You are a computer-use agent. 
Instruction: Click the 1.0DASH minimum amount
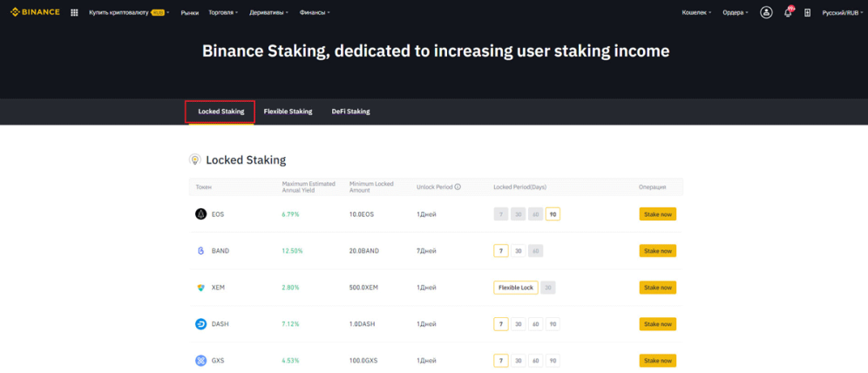363,324
